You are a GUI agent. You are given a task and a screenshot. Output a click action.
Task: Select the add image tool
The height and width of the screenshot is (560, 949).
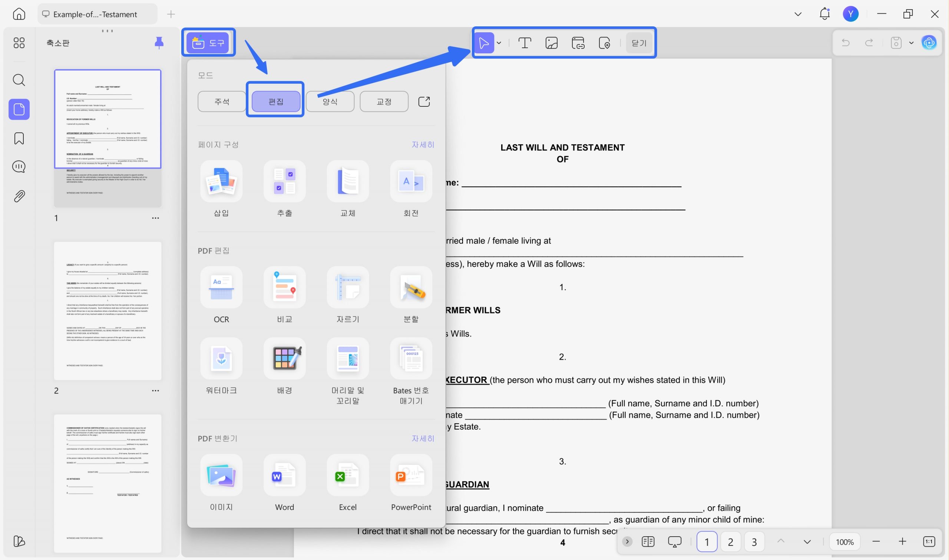[x=551, y=43]
